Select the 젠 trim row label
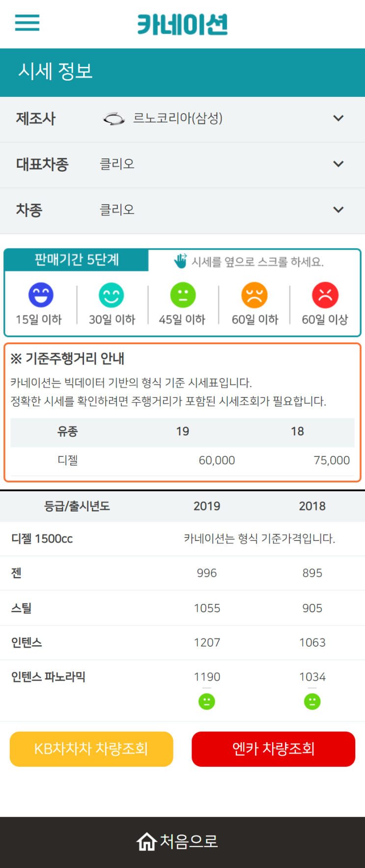 coord(16,573)
